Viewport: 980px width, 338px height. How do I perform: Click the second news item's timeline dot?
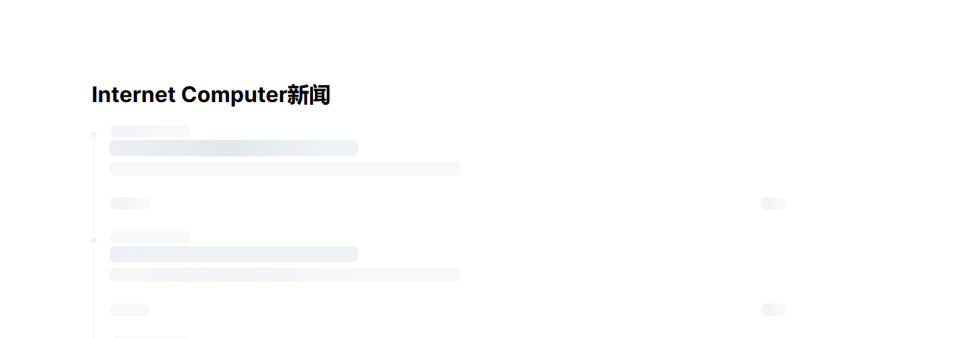pos(93,240)
